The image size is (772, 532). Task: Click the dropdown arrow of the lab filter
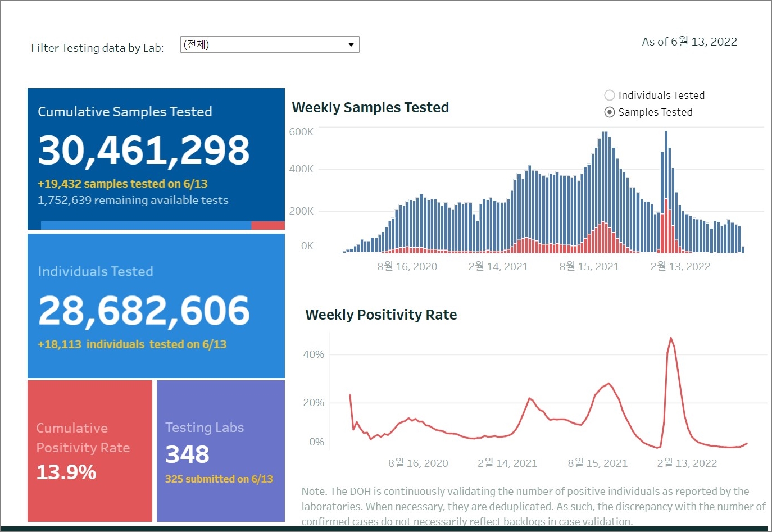point(351,44)
